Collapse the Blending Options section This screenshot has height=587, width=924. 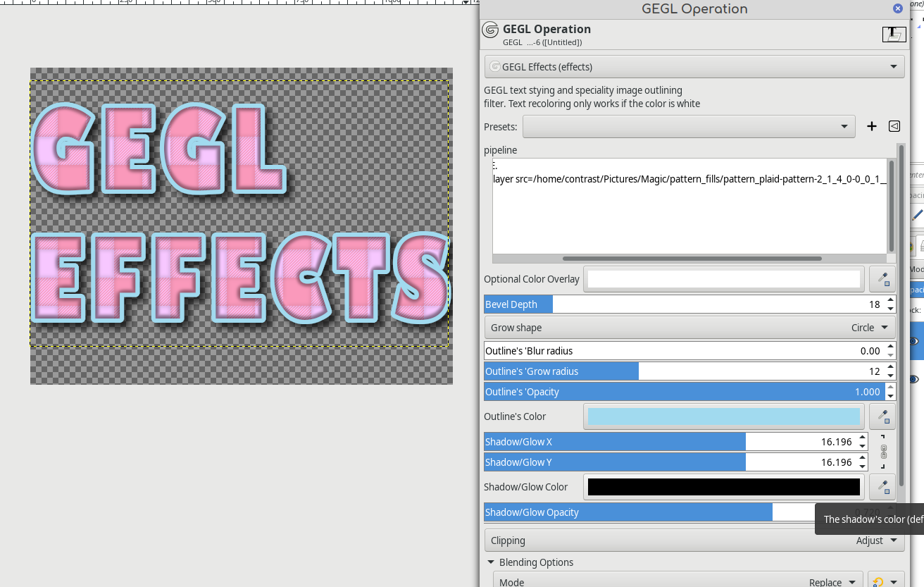[x=491, y=562]
